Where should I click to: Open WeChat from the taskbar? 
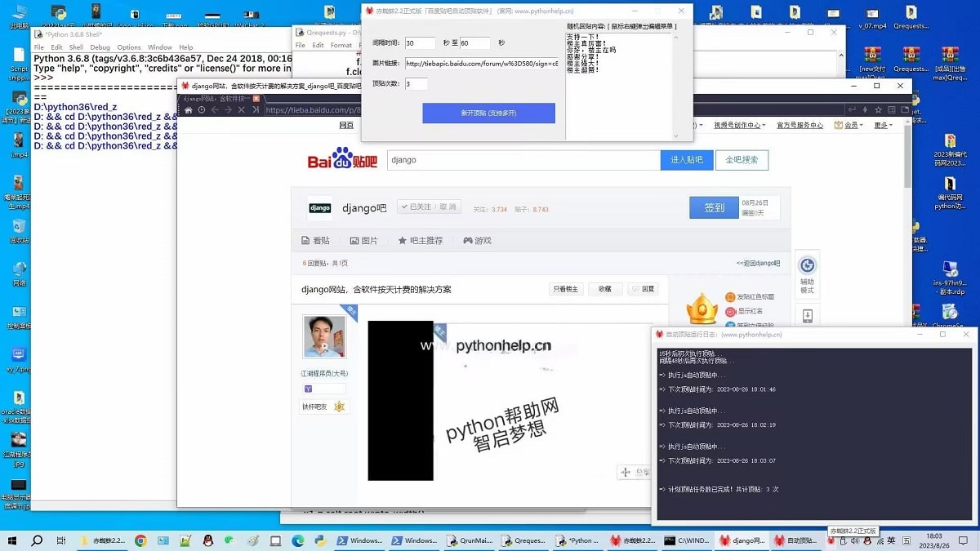coord(230,540)
